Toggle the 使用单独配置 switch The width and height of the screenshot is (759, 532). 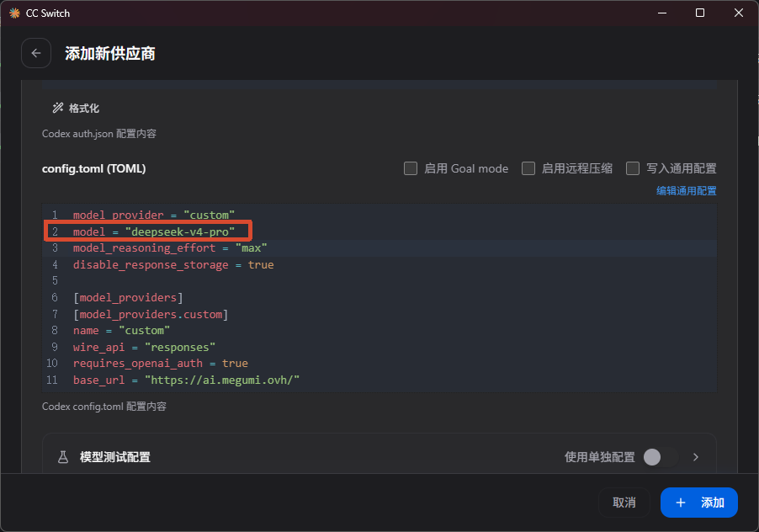coord(661,457)
